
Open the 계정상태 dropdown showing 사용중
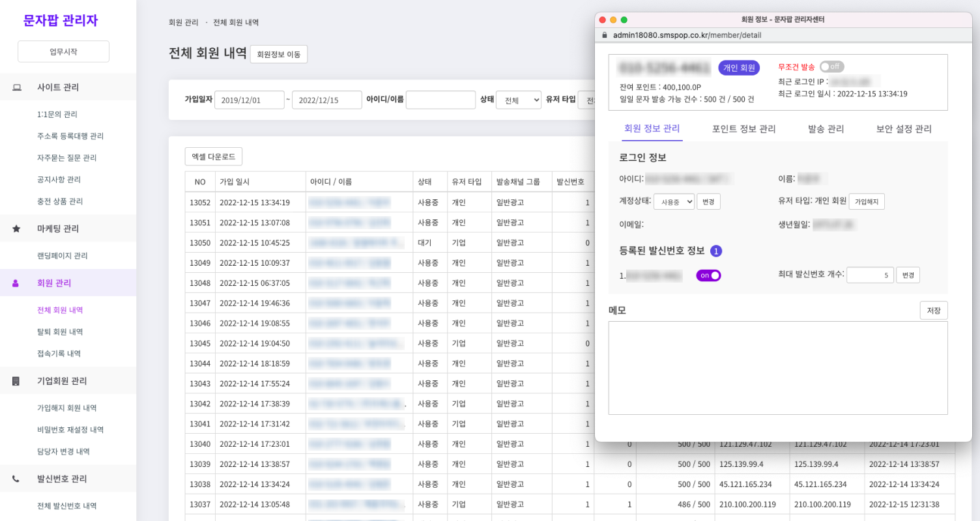pos(674,202)
